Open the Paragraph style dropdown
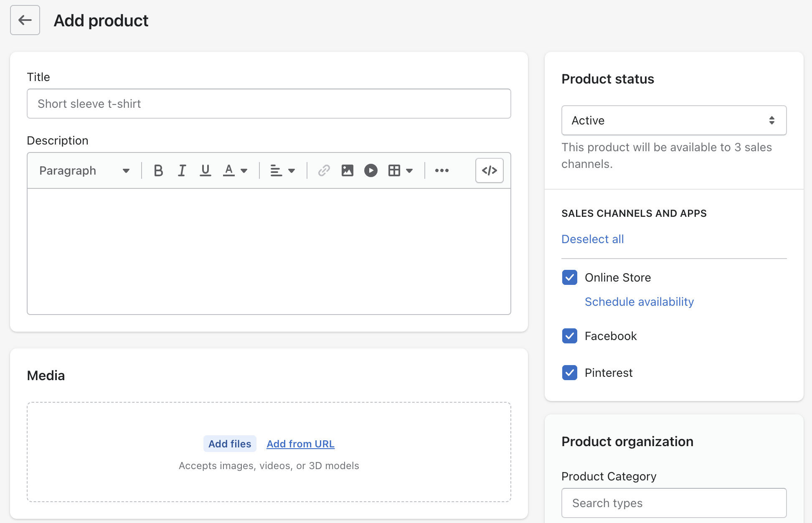The width and height of the screenshot is (812, 523). pyautogui.click(x=84, y=170)
